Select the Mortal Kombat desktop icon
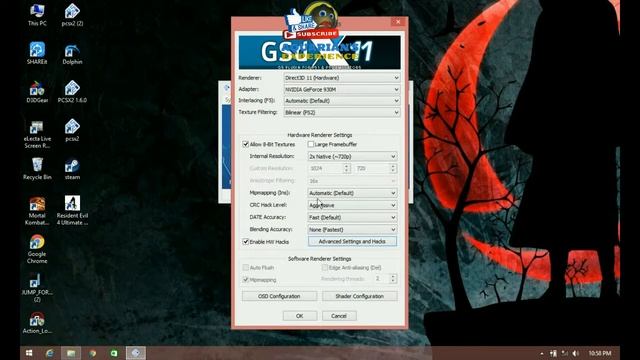 (37, 211)
